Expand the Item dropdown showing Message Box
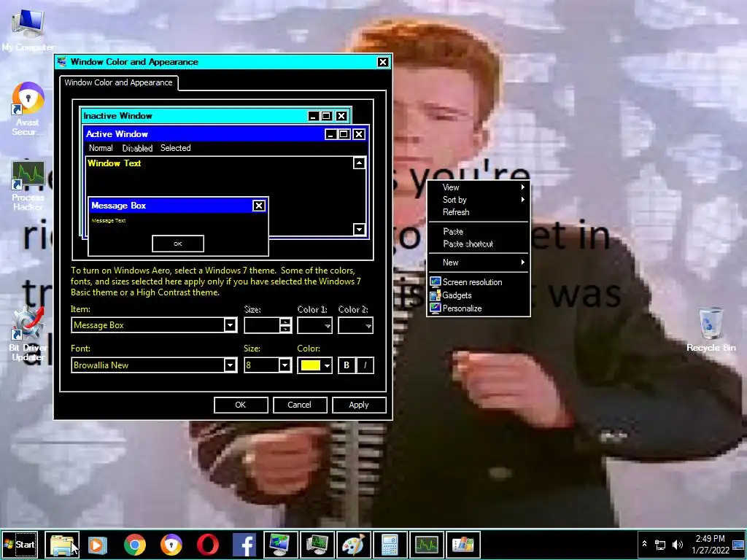Viewport: 747px width, 560px height. [230, 325]
